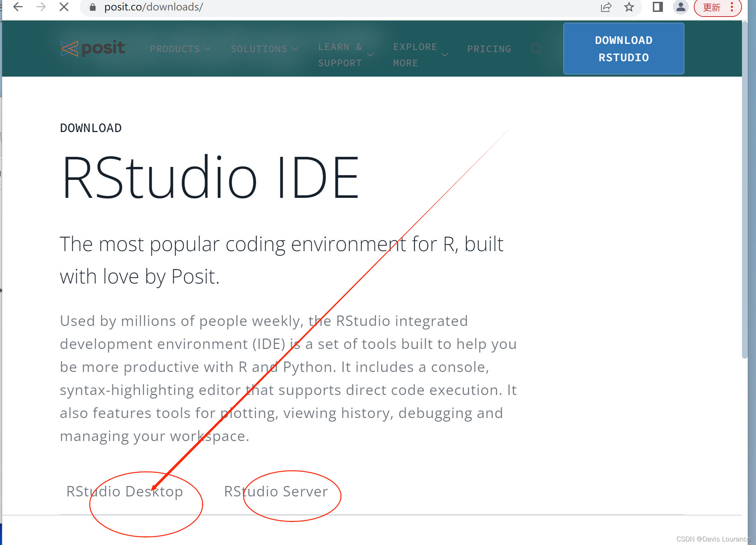The width and height of the screenshot is (756, 545).
Task: Expand the EXPLORE MORE menu
Action: [421, 55]
